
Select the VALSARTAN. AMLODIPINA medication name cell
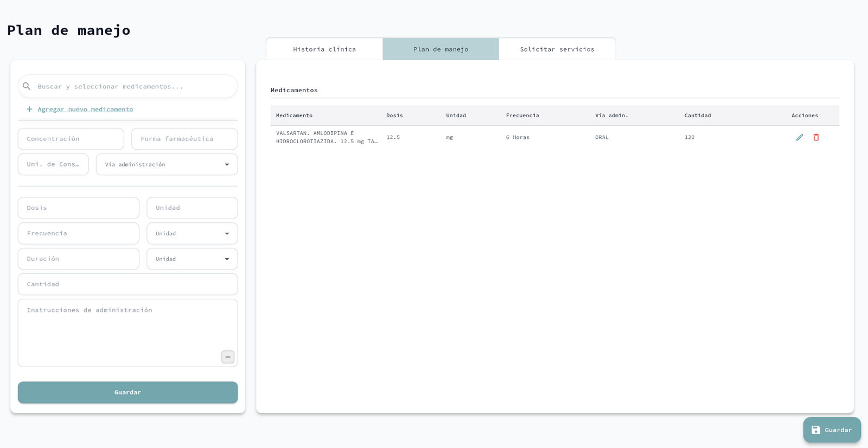tap(327, 137)
